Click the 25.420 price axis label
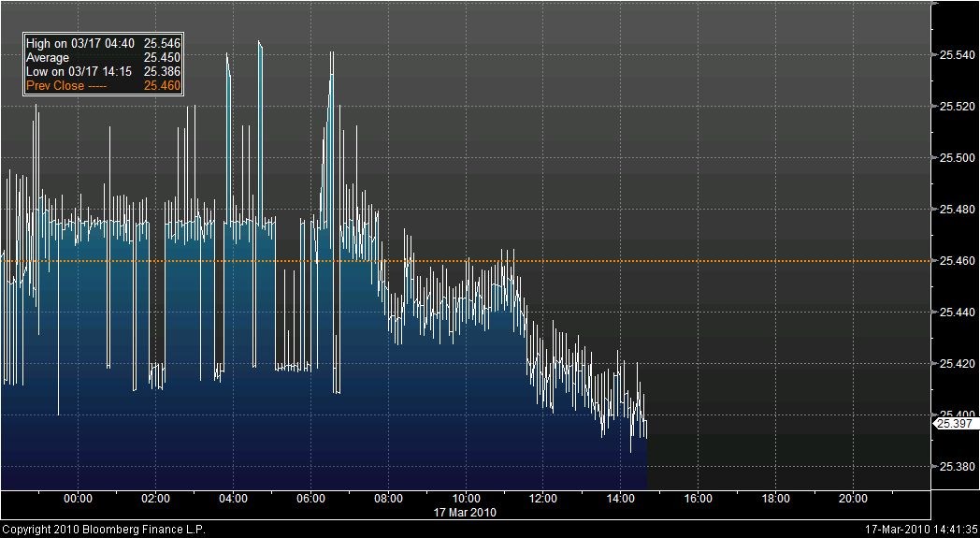 955,364
